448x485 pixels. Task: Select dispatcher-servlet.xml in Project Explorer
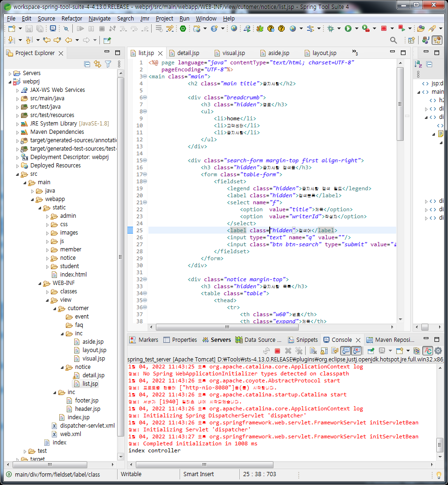pyautogui.click(x=83, y=426)
